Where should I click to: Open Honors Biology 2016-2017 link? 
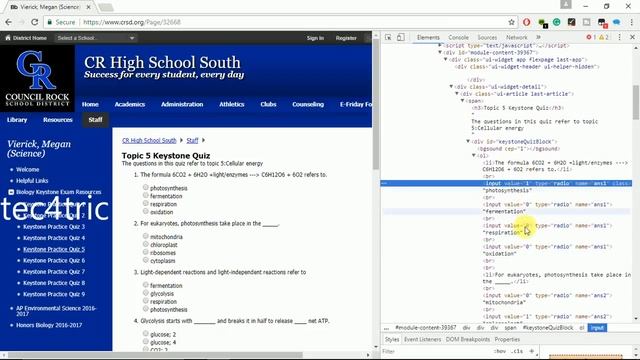point(49,325)
